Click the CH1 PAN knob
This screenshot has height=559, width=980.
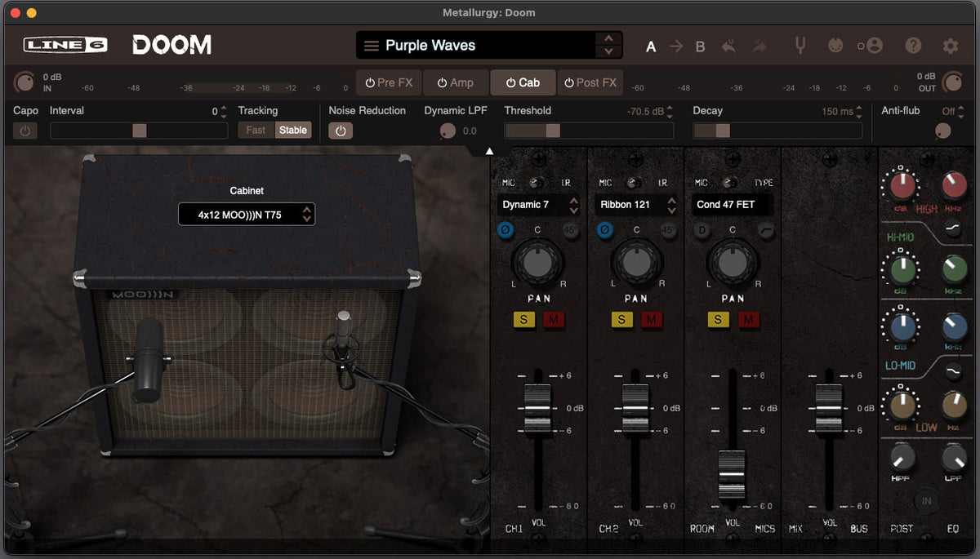(x=537, y=262)
